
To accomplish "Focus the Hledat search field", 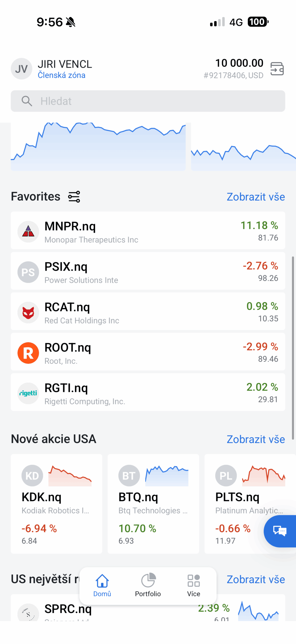I will 148,101.
